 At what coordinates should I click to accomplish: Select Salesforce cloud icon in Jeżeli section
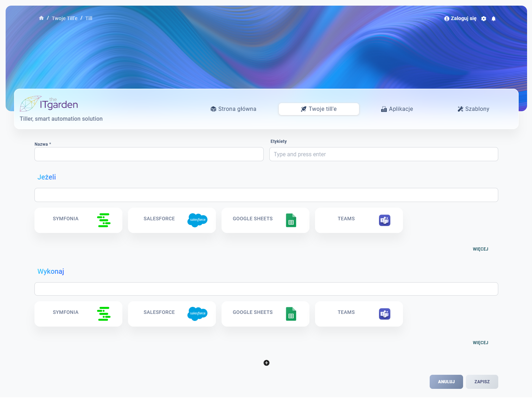[x=197, y=220]
